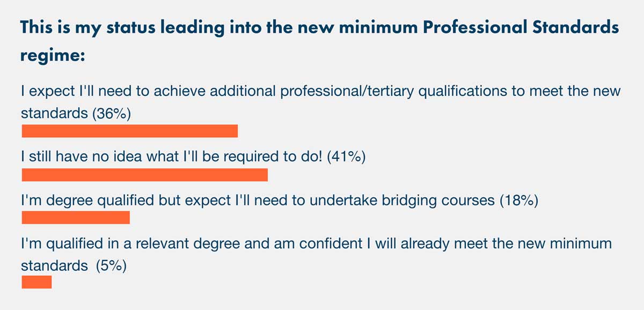This screenshot has width=644, height=310.
Task: Select option 'I'm qualified in a relevant degree'
Action: [317, 254]
